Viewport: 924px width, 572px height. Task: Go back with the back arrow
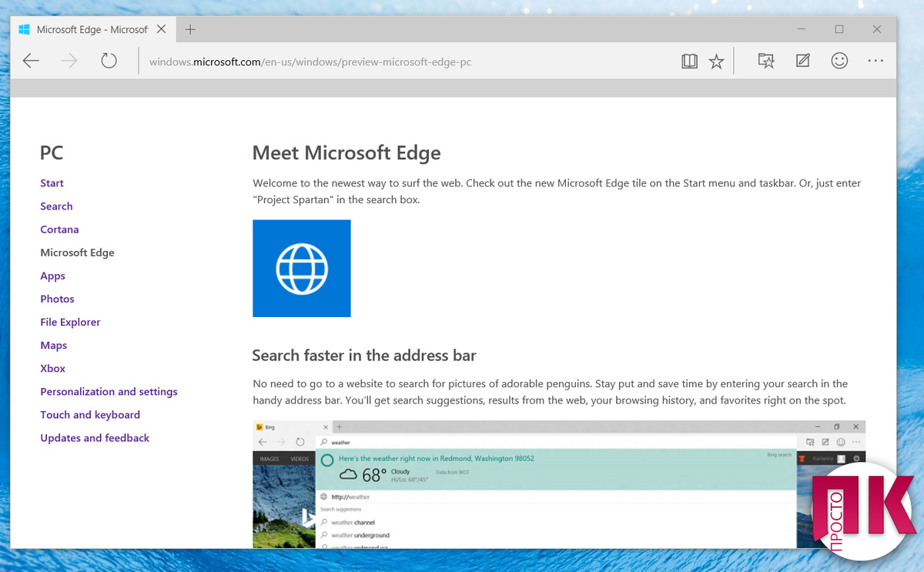click(x=31, y=61)
